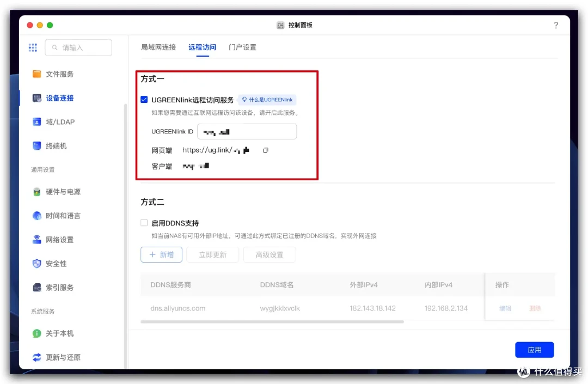Click the 关于本机 info icon
Screen dimensions: 588x384
[x=37, y=333]
